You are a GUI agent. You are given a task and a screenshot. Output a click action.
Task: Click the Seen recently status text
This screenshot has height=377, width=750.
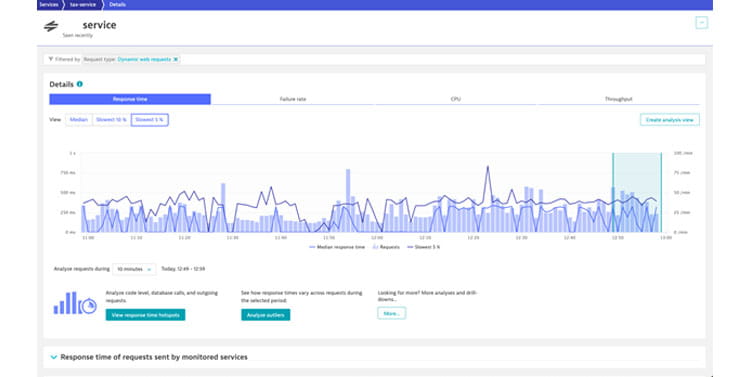pos(77,35)
